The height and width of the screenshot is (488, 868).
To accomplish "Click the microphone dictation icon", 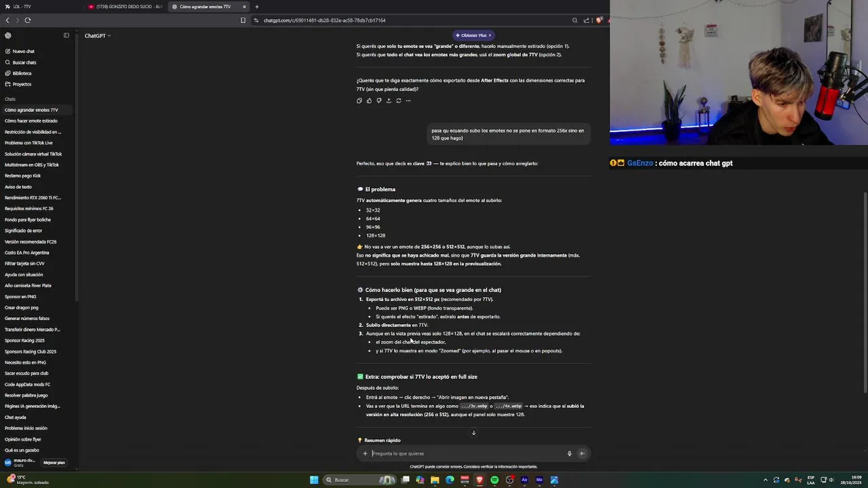I will 570,453.
